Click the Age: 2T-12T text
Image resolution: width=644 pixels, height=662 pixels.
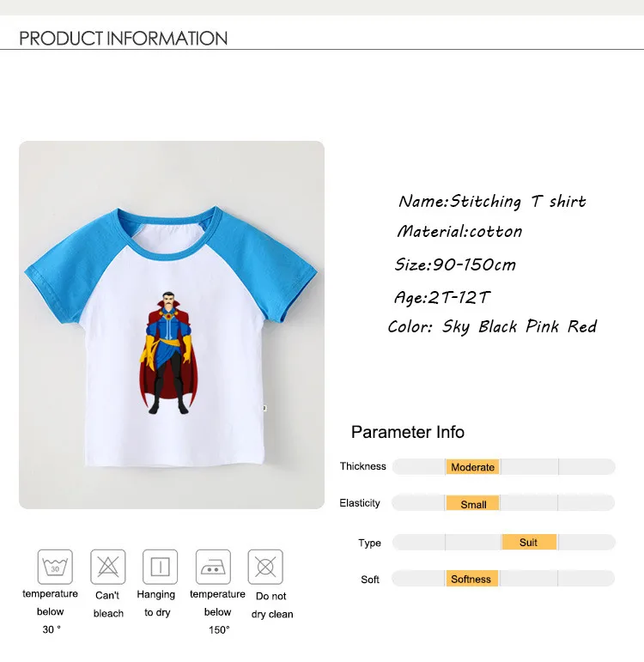[x=441, y=298]
